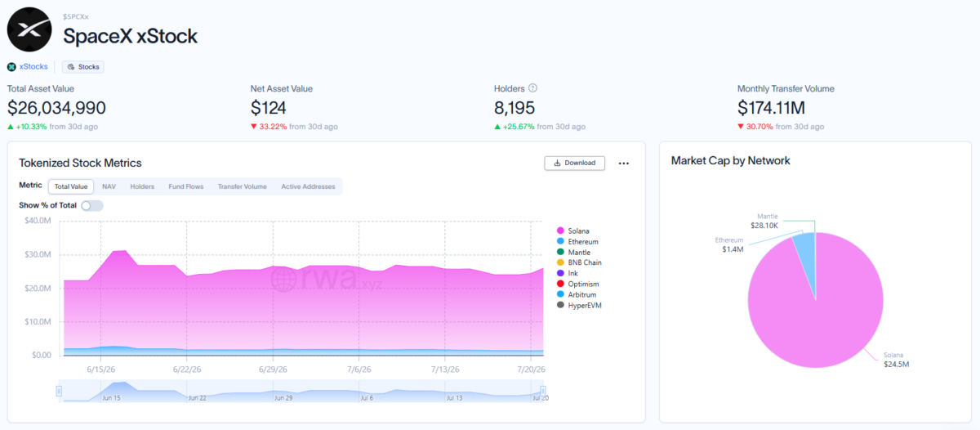
Task: Click the Stocks category tag
Action: 82,67
